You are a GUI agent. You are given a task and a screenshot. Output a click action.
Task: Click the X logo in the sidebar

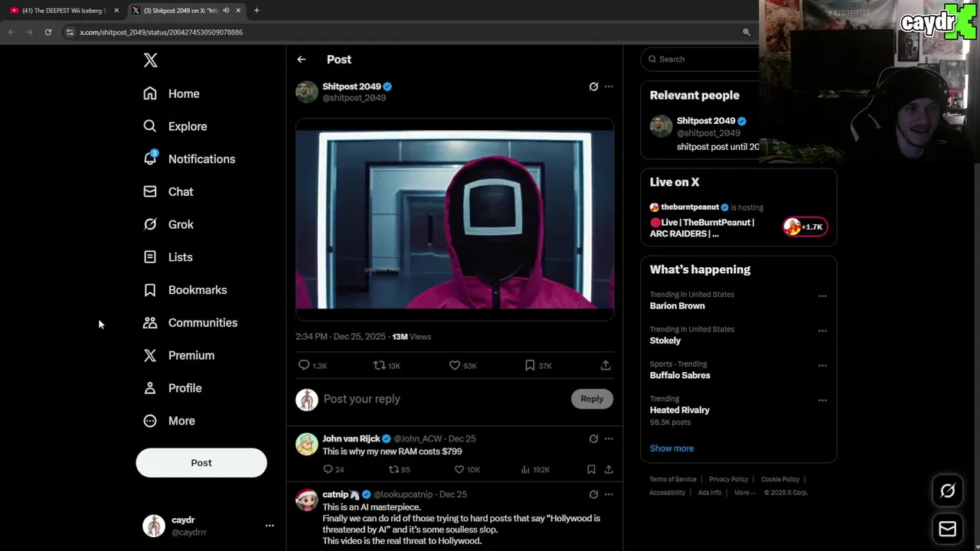[x=151, y=60]
